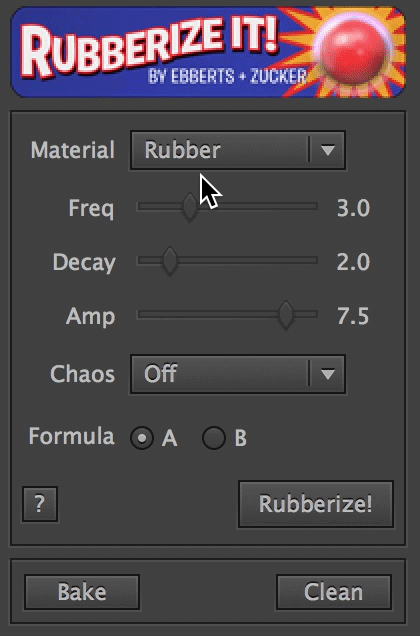This screenshot has height=636, width=420.
Task: Click the Decay slider handle
Action: pyautogui.click(x=170, y=261)
